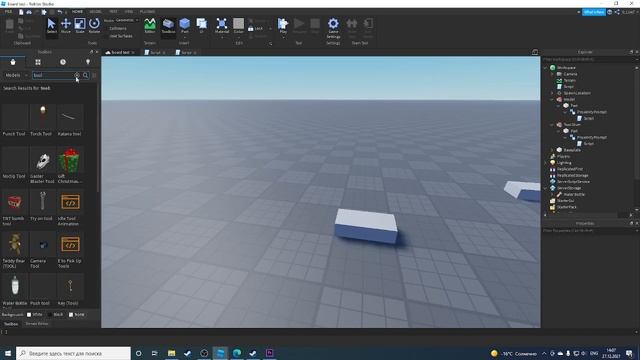Open the Toolbox Inventory grid tab
The height and width of the screenshot is (360, 640).
click(x=38, y=62)
